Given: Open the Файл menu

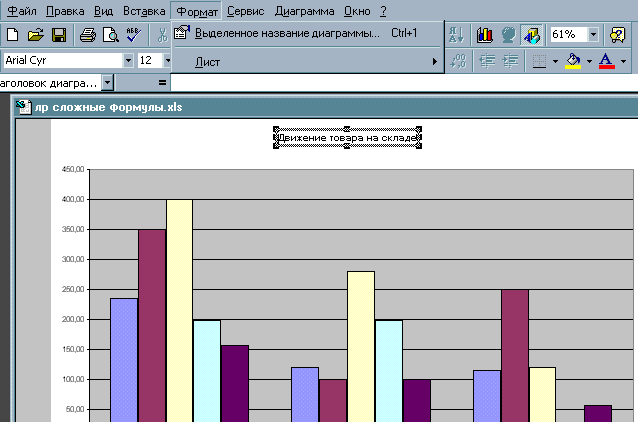Looking at the screenshot, I should [22, 11].
